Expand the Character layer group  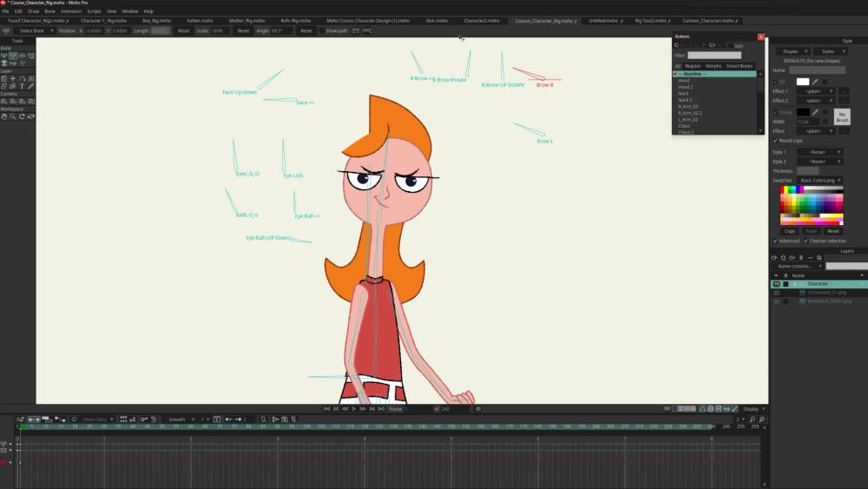(x=795, y=284)
